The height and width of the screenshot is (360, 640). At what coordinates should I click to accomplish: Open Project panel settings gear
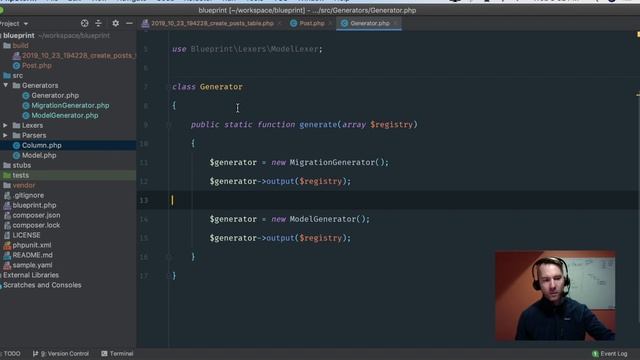click(x=116, y=23)
